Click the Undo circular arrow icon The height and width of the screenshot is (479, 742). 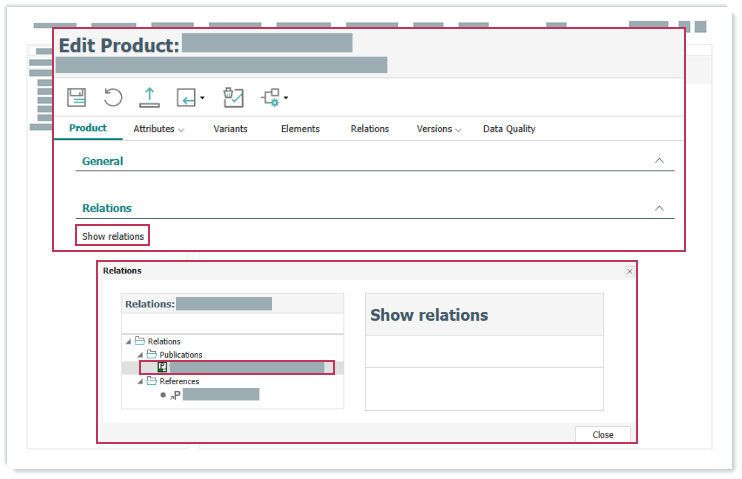[113, 97]
